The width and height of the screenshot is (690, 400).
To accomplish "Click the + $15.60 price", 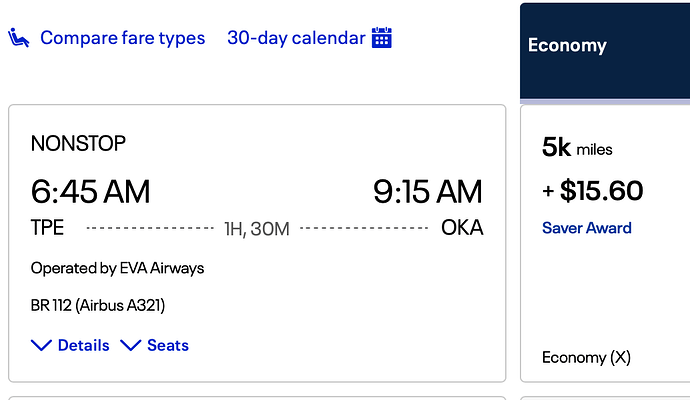I will point(593,191).
